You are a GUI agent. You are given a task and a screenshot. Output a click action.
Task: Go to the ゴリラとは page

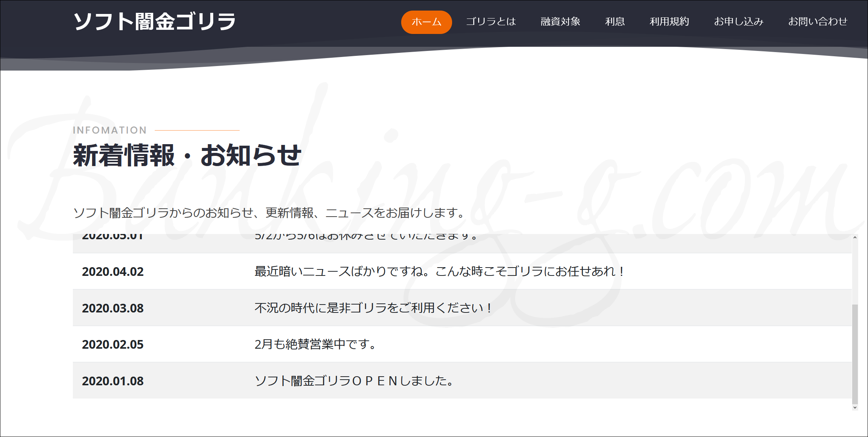(491, 22)
